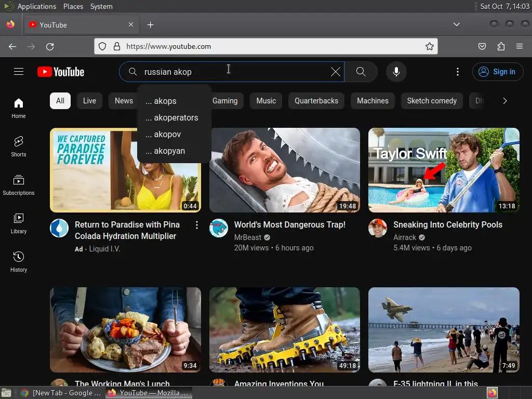Image resolution: width=532 pixels, height=399 pixels.
Task: Reload the page in Firefox
Action: tap(50, 46)
